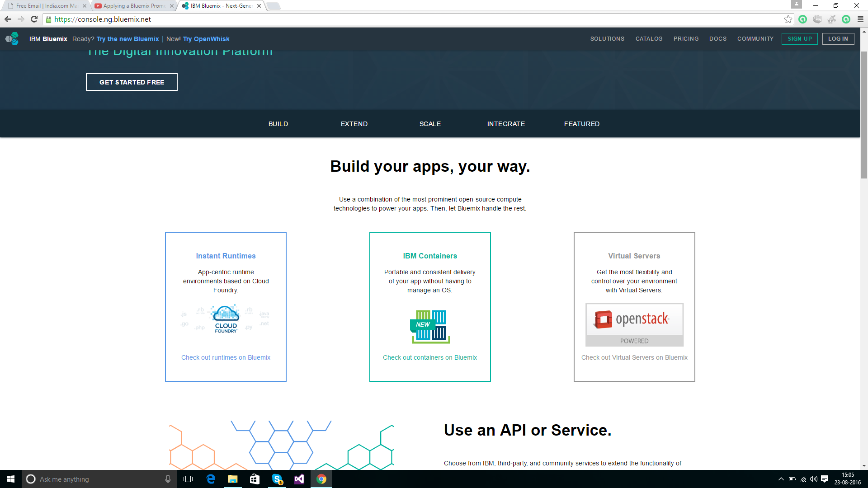Screen dimensions: 868x488
Task: Open the PRICING menu item
Action: (x=686, y=39)
